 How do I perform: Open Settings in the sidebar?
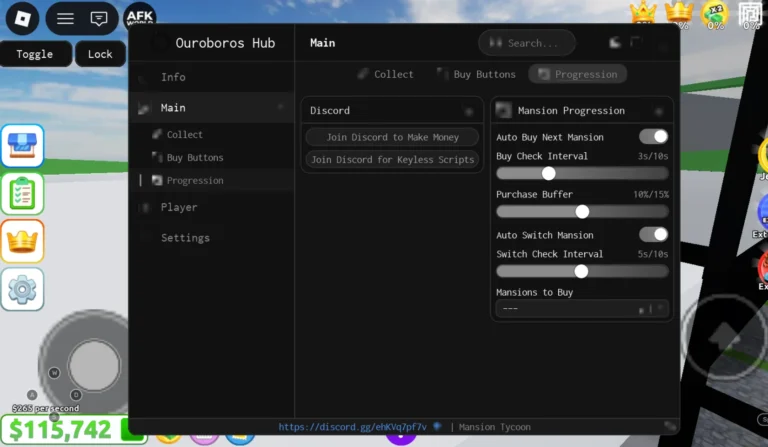tap(212, 238)
